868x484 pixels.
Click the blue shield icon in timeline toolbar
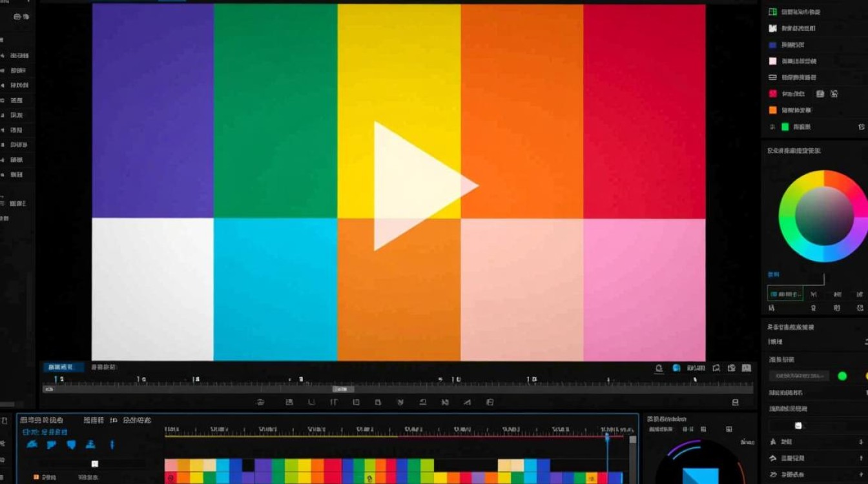(72, 445)
